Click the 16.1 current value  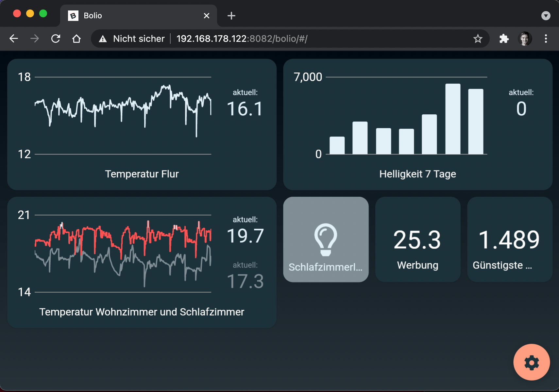tap(245, 109)
